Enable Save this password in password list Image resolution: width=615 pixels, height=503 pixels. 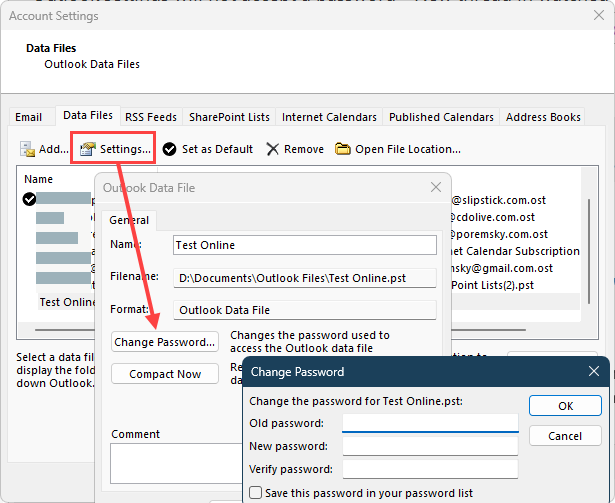256,493
